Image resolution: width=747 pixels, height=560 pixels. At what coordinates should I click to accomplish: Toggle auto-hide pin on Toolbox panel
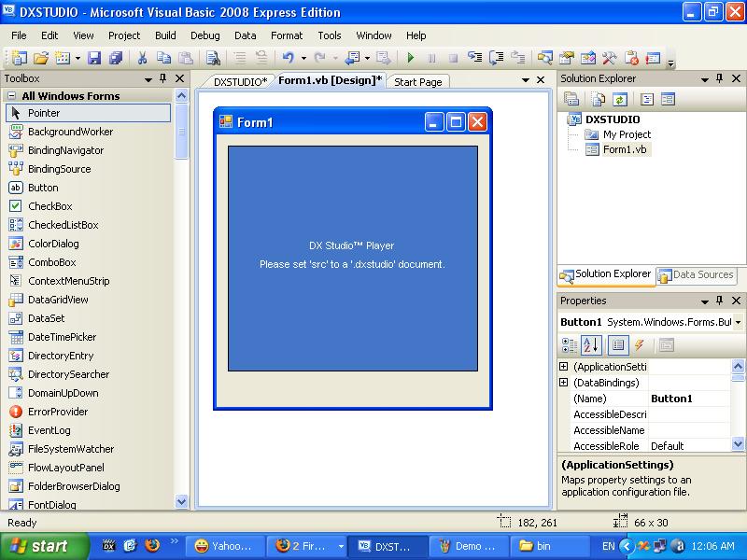[x=162, y=78]
